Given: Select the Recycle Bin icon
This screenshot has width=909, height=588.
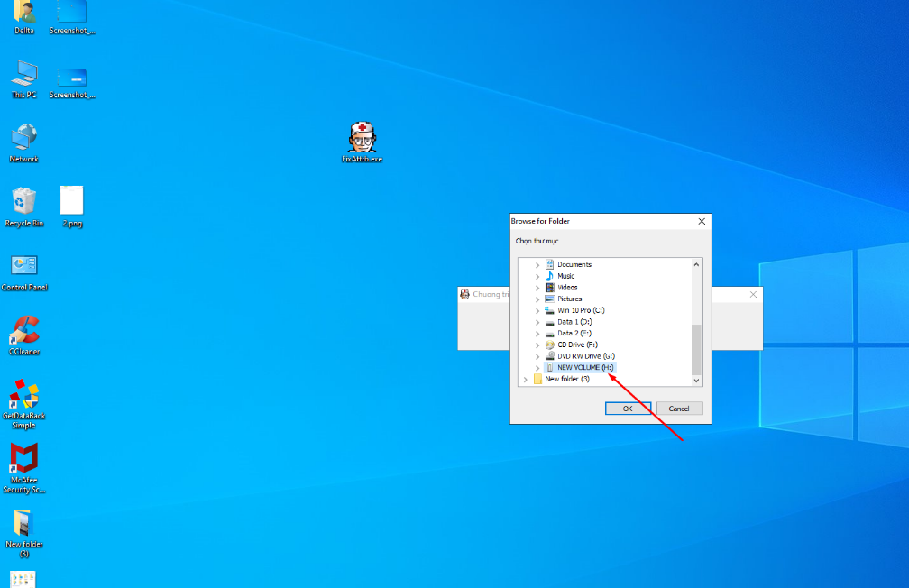Looking at the screenshot, I should click(x=23, y=201).
